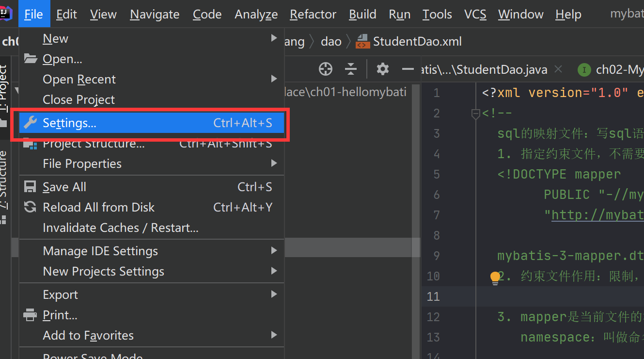Open the VCS menu

pyautogui.click(x=475, y=15)
